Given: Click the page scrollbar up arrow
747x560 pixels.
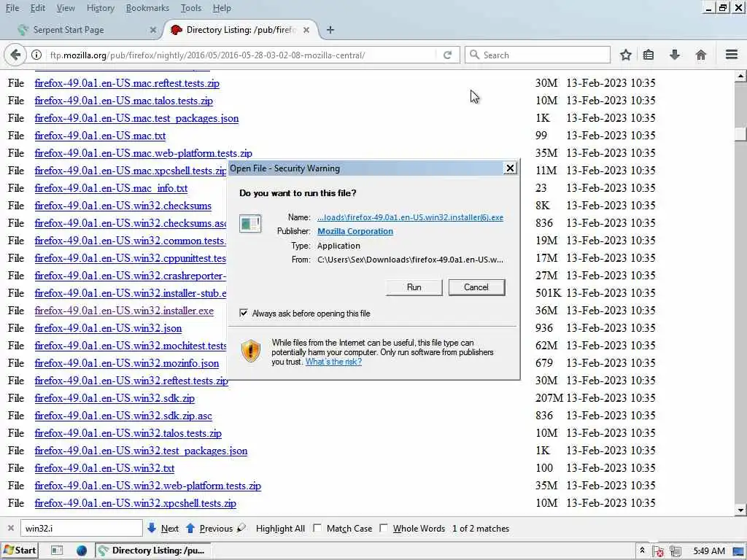Looking at the screenshot, I should [740, 76].
